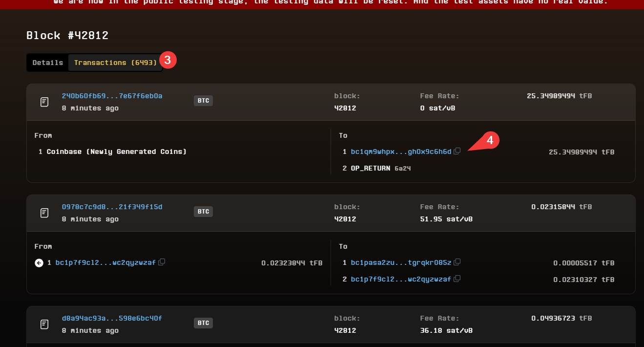Open transaction d8a94ac93a...598e6bc40f

click(112, 318)
